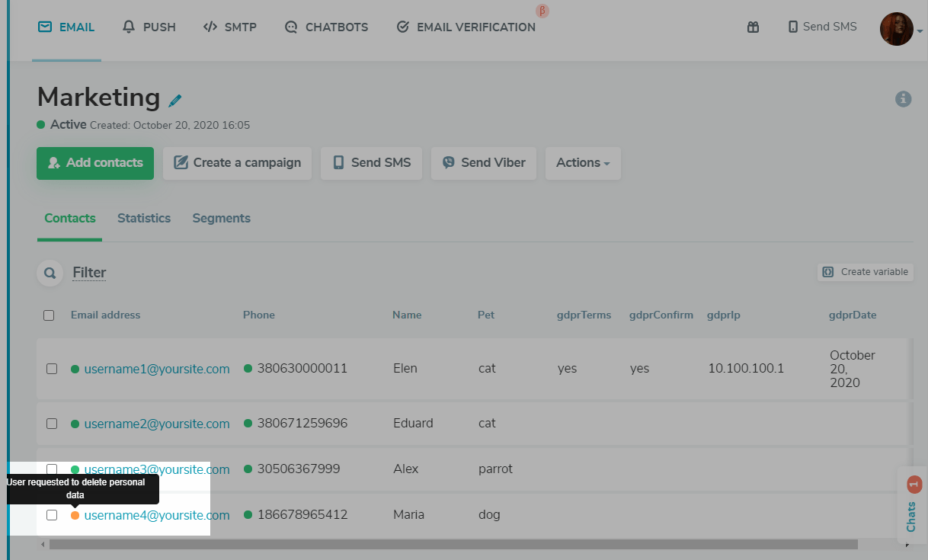Click the Create variable button

pyautogui.click(x=865, y=272)
